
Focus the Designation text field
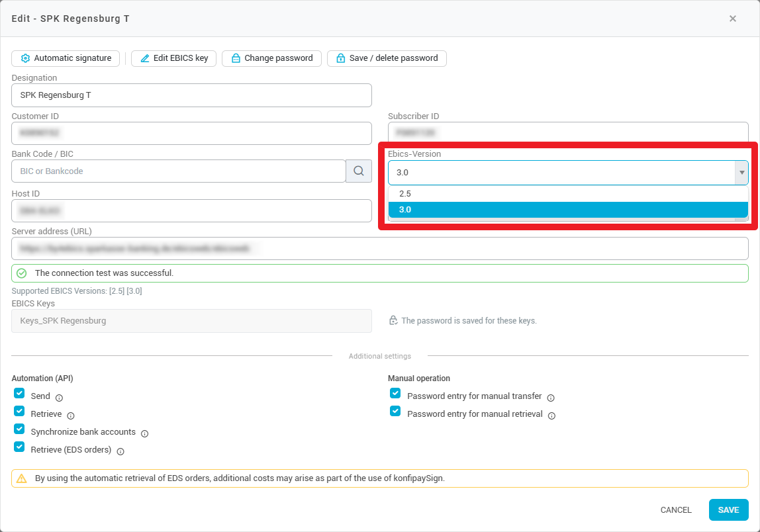pos(191,95)
